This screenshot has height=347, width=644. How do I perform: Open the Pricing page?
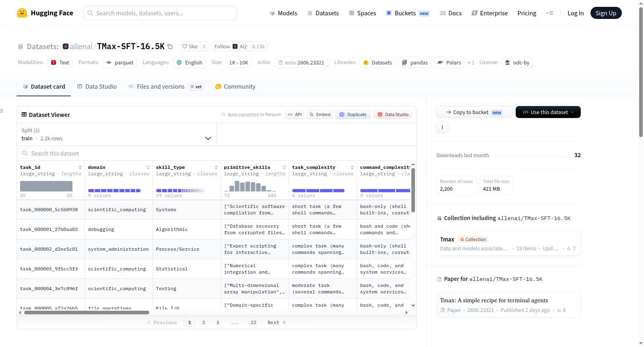(x=526, y=13)
